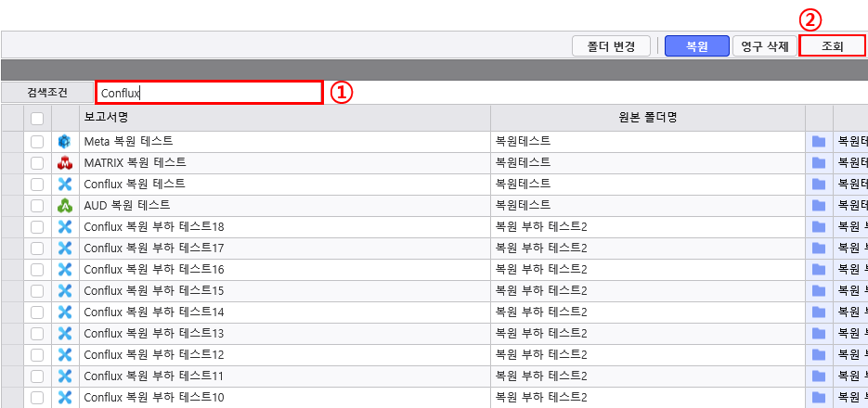Tick checkbox for Conflux 복원 부하 테스트15

pyautogui.click(x=37, y=291)
